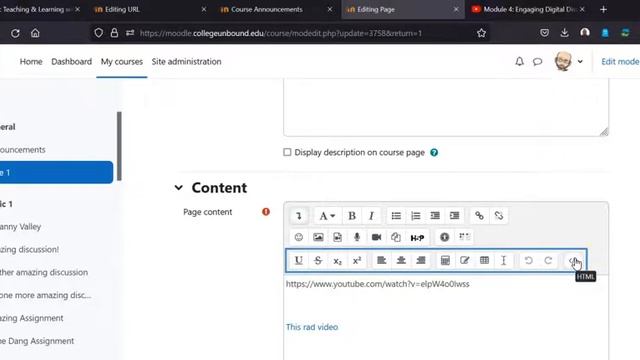Center align the text
The width and height of the screenshot is (640, 360).
(x=401, y=260)
